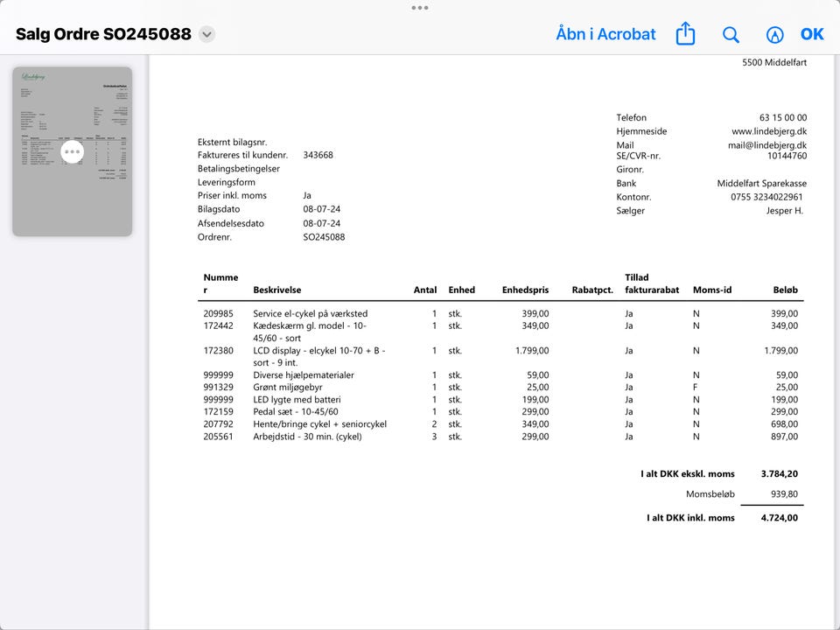Viewport: 840px width, 630px height.
Task: Click item number 205561
Action: point(218,437)
